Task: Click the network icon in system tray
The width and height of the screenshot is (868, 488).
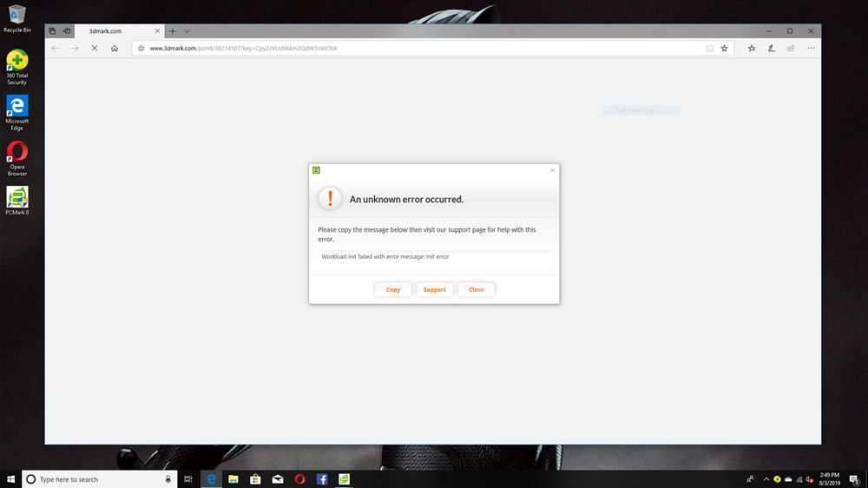Action: pos(799,479)
